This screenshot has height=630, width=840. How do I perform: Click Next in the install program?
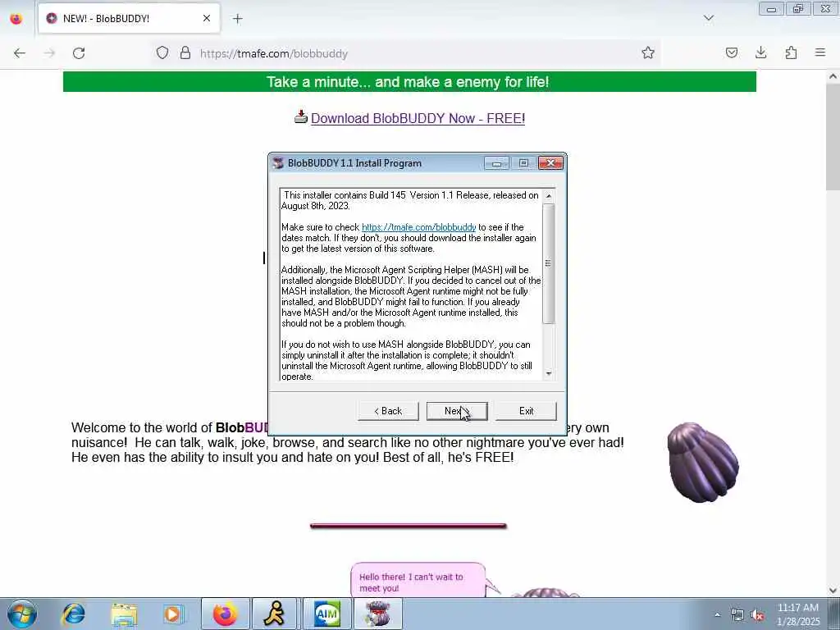456,411
